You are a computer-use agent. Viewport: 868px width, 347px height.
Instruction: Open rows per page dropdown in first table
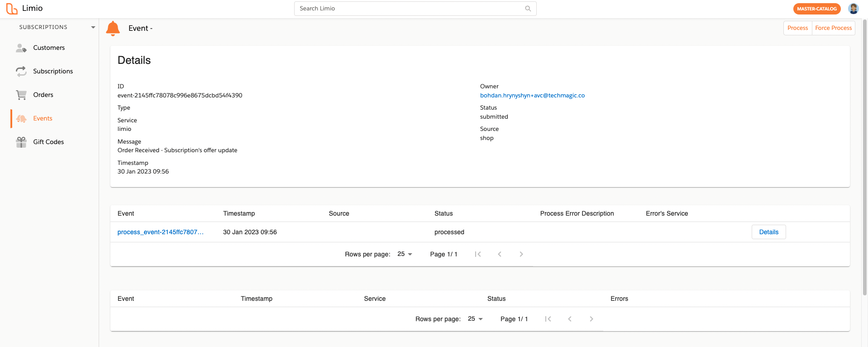[405, 254]
